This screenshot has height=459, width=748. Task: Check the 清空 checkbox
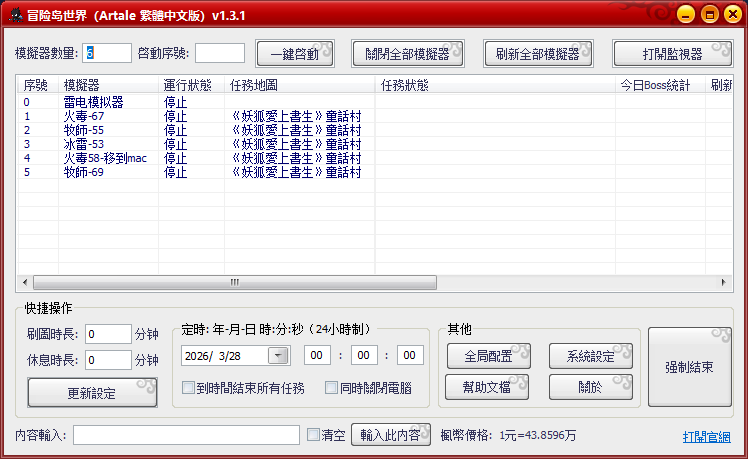313,435
